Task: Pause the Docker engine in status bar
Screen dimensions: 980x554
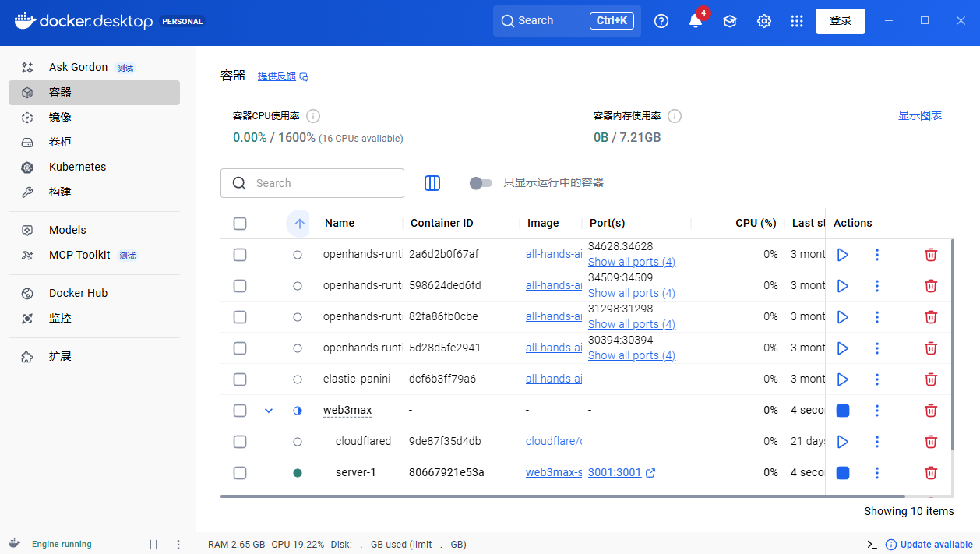Action: [x=153, y=545]
